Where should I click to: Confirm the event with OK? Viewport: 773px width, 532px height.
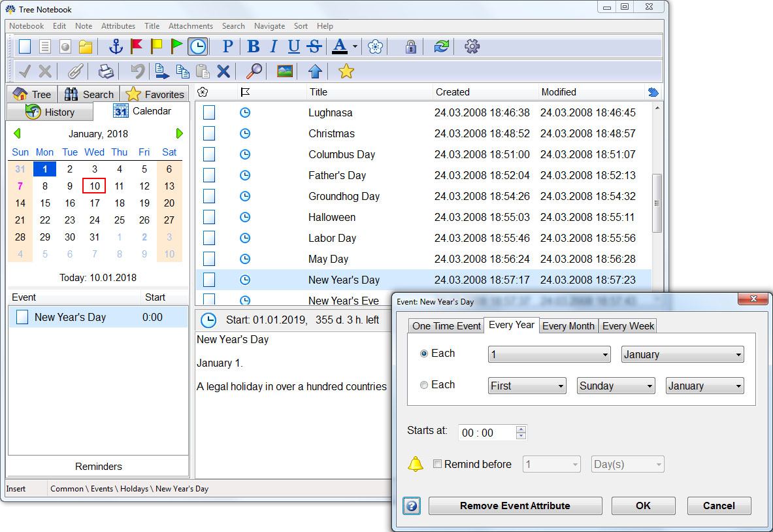644,506
